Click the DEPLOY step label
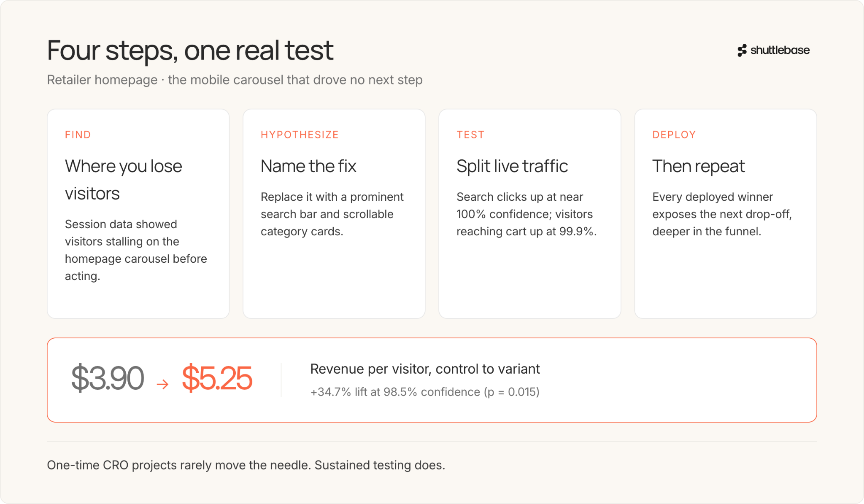The height and width of the screenshot is (504, 864). pyautogui.click(x=674, y=135)
